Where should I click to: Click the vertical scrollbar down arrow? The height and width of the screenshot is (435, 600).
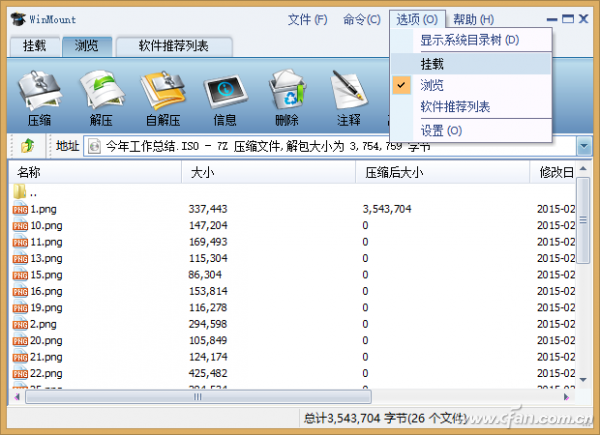coord(583,380)
